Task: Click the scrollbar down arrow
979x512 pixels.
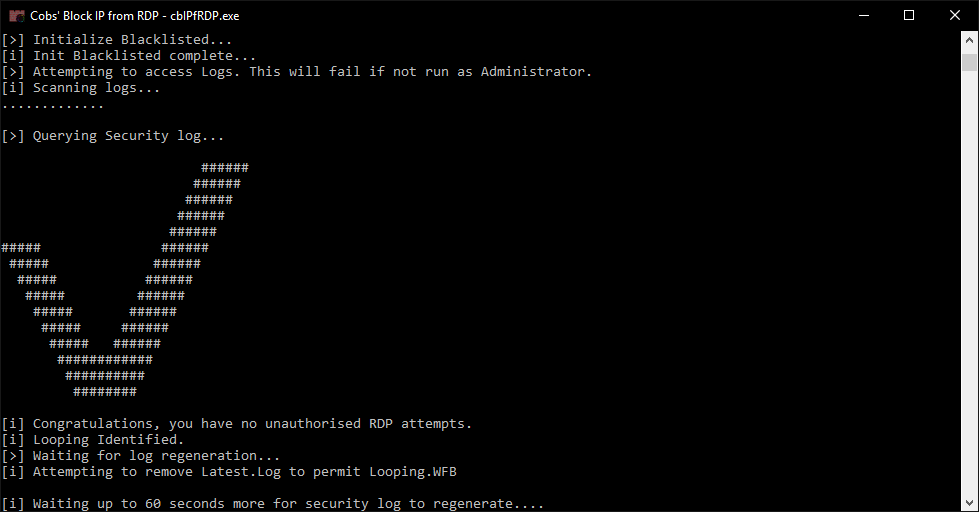Action: [x=969, y=503]
